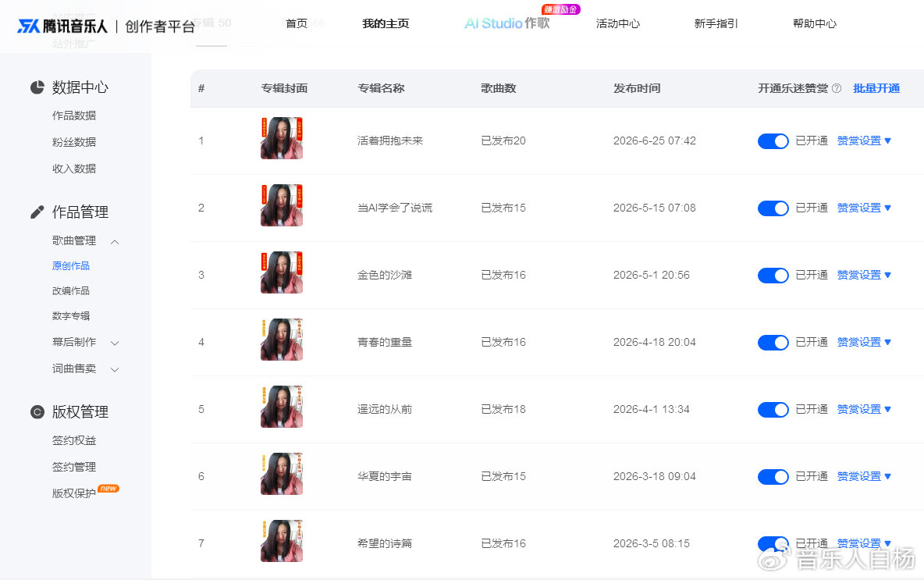Disable the 赞赏 switch for 金色的沙滩
The height and width of the screenshot is (580, 924).
click(x=773, y=276)
